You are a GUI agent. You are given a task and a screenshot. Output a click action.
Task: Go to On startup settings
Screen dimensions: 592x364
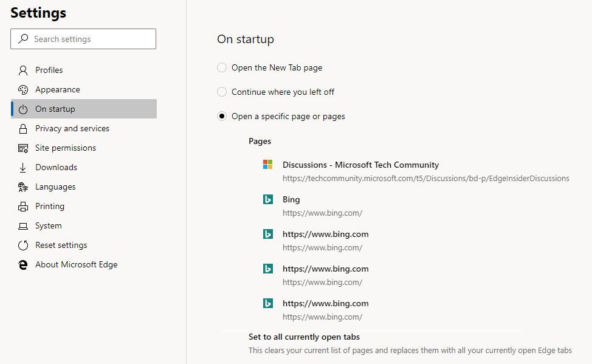click(84, 109)
